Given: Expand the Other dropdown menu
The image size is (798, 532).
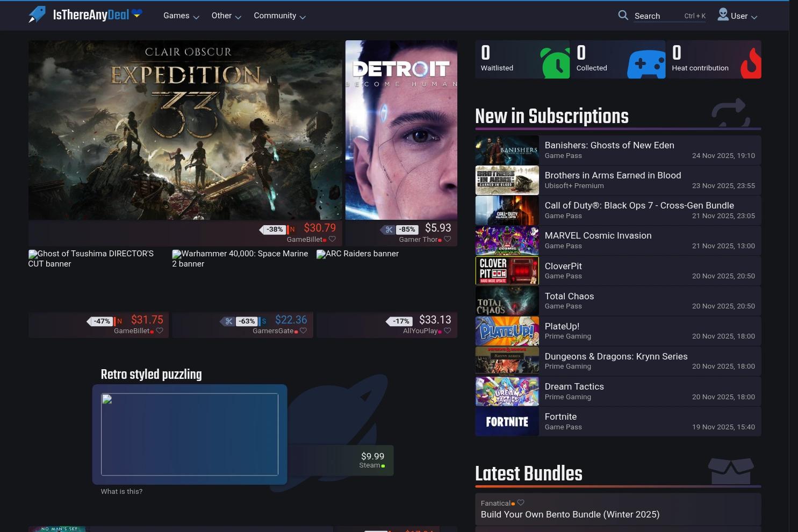Looking at the screenshot, I should pyautogui.click(x=226, y=16).
